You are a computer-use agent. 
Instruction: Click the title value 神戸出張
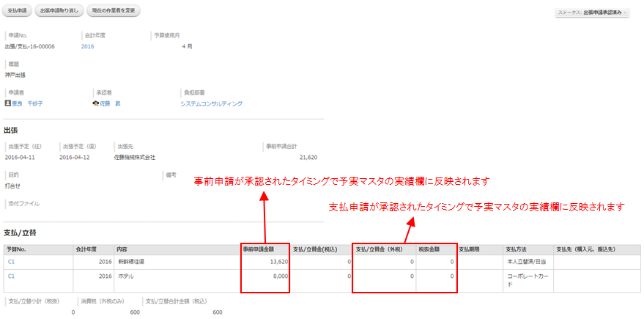(x=15, y=76)
